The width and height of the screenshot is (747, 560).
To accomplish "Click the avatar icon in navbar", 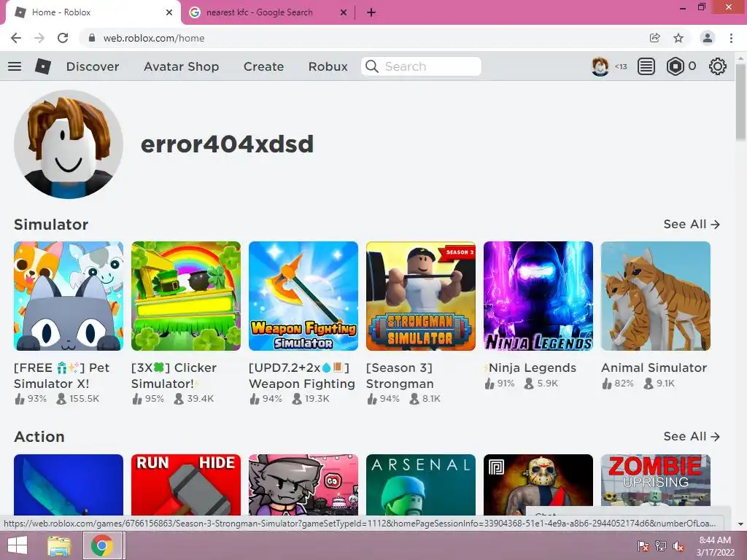I will pyautogui.click(x=600, y=66).
